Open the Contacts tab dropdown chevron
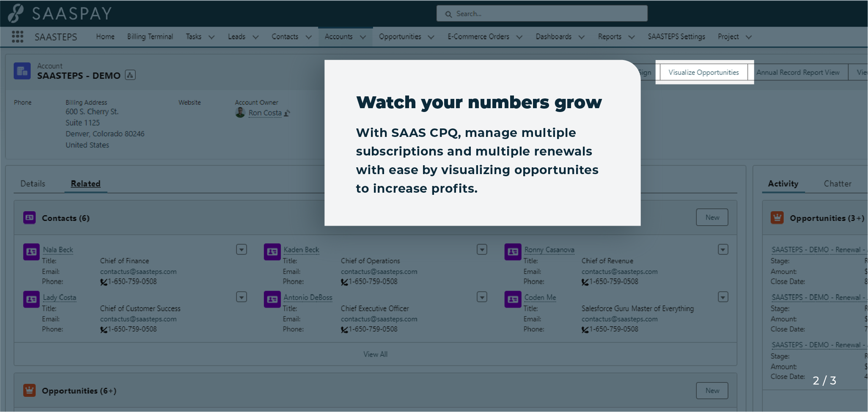 [x=308, y=37]
